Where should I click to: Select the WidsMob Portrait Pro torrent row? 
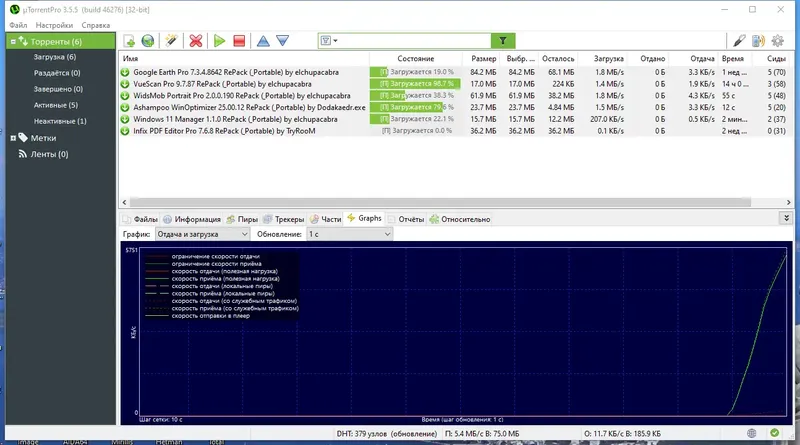point(456,96)
